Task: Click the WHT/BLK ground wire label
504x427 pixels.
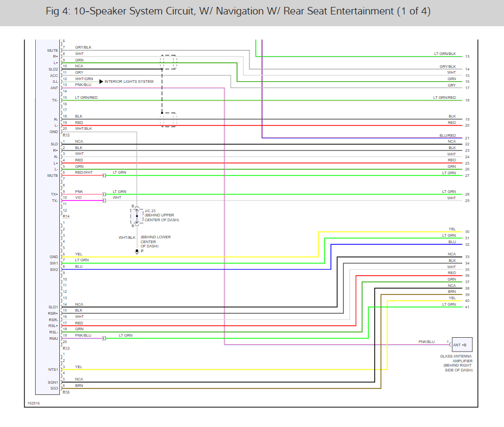Action: tap(127, 237)
